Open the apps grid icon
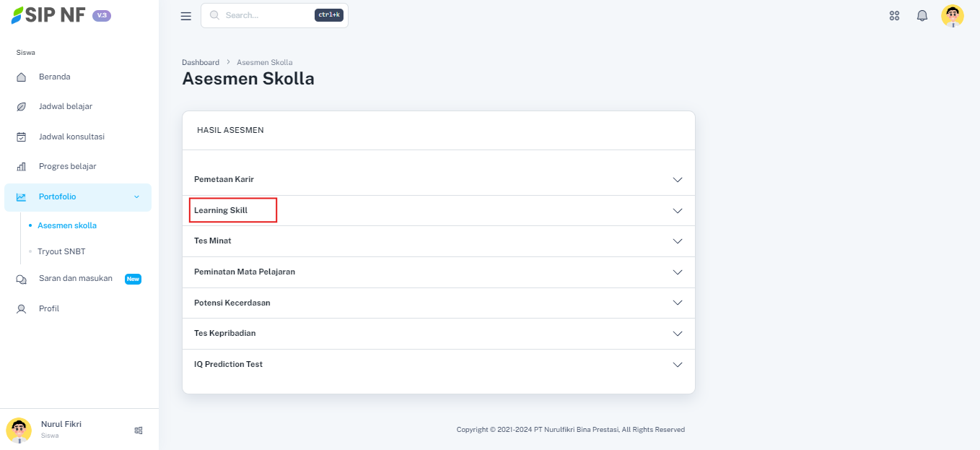 pyautogui.click(x=894, y=16)
